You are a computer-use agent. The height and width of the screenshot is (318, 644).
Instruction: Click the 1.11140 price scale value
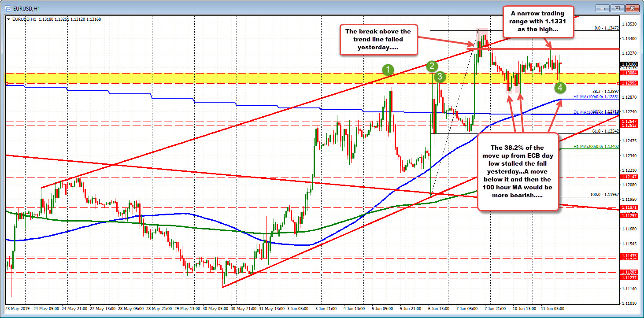(x=629, y=289)
